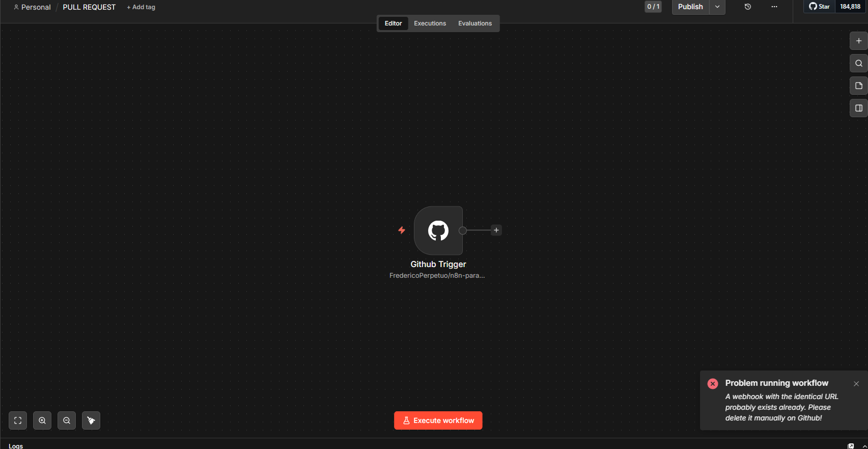Click the red lightning trigger icon

[x=402, y=230]
